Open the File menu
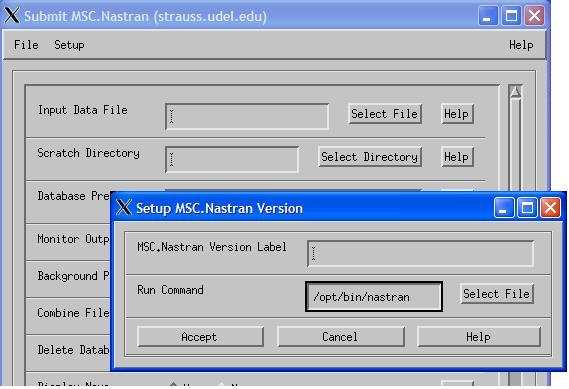The height and width of the screenshot is (389, 569). pyautogui.click(x=26, y=45)
